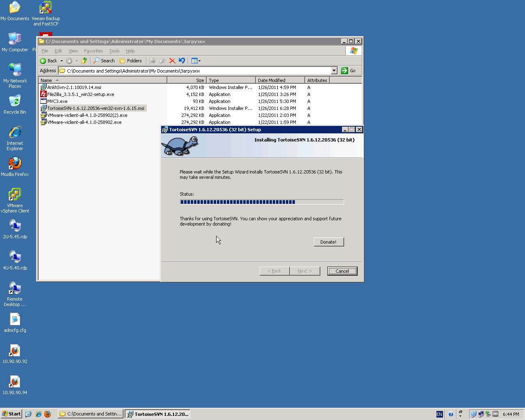The image size is (525, 420).
Task: Select the VMware vSphere Client shortcut
Action: coord(15,201)
